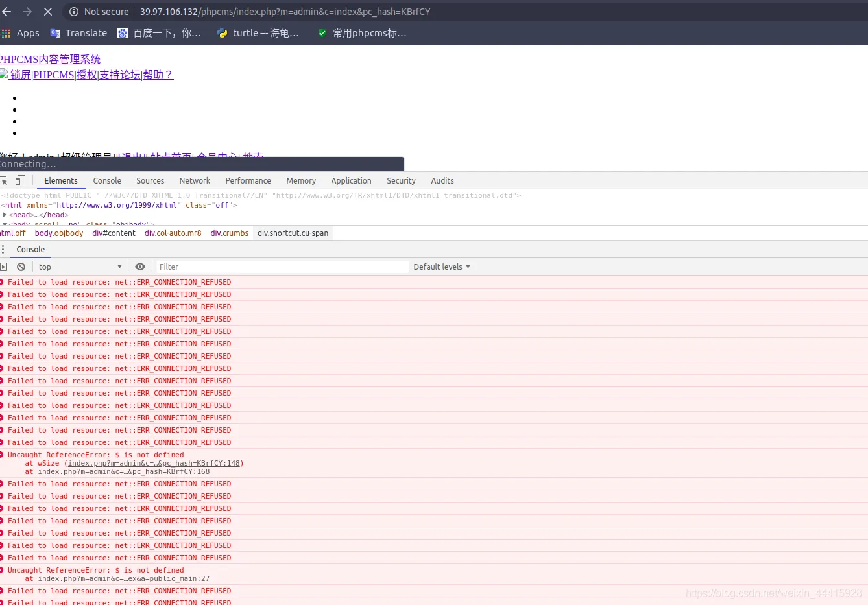Click the first 'Uncaught ReferenceError' message above wSize
The height and width of the screenshot is (605, 868).
(x=96, y=455)
